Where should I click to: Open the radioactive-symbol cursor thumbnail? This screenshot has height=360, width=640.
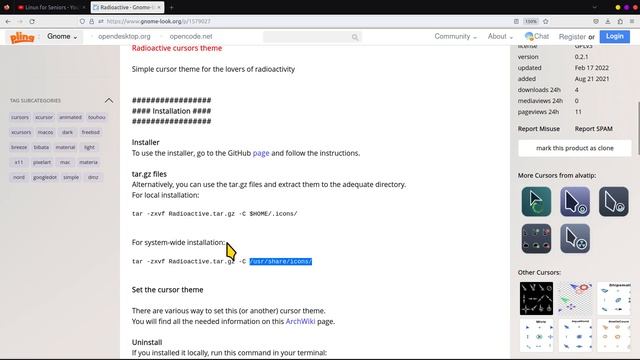point(575,238)
